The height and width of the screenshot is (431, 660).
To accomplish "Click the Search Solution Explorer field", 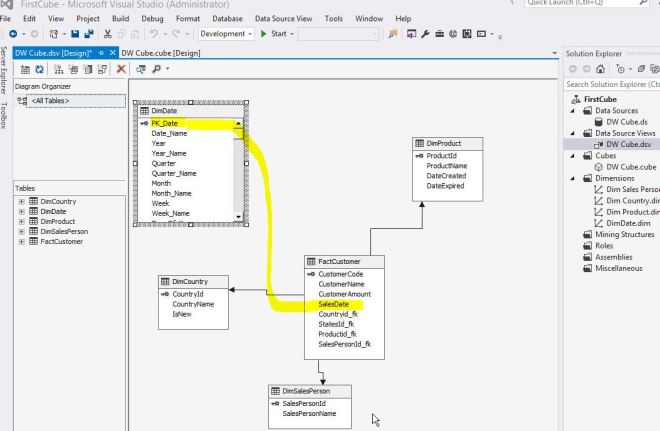I will tap(611, 84).
